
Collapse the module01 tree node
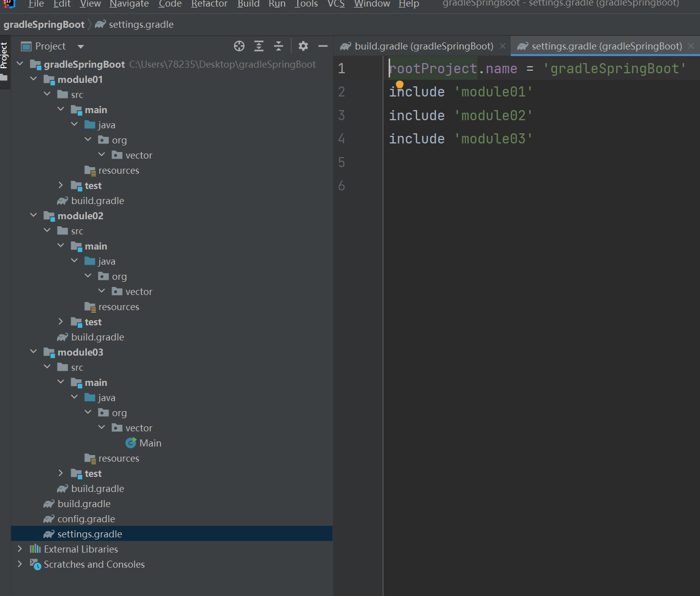coord(34,79)
